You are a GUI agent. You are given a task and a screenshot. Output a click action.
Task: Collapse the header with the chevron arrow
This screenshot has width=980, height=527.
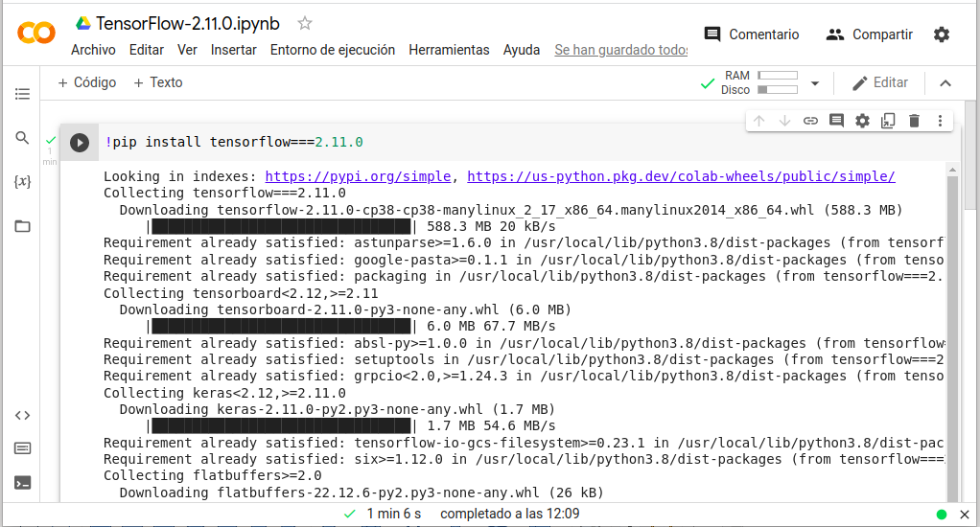tap(945, 83)
